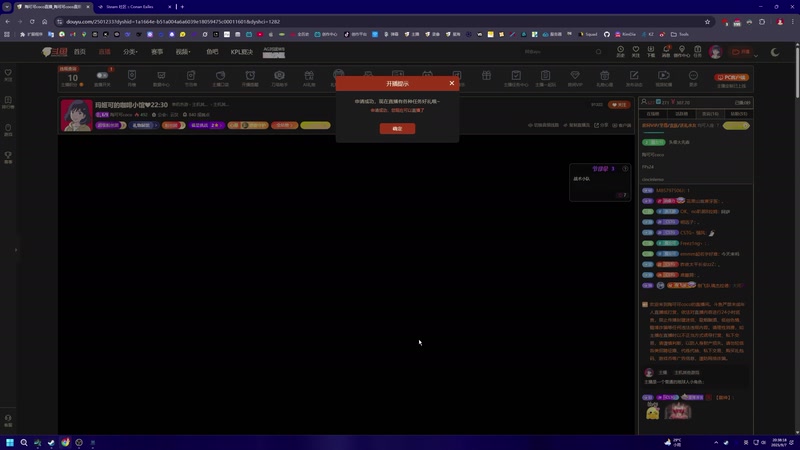
Task: Open the AI gift-box toolbar icon
Action: coord(309,76)
